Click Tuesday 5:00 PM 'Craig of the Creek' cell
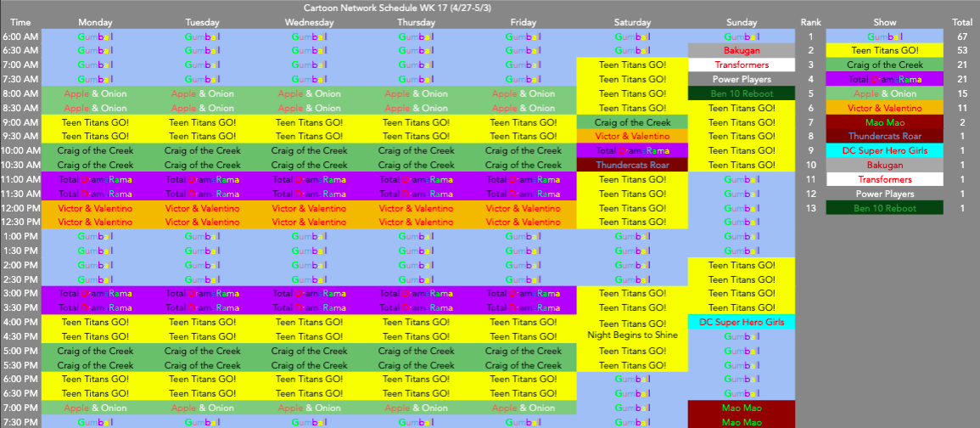This screenshot has width=980, height=428. click(202, 351)
